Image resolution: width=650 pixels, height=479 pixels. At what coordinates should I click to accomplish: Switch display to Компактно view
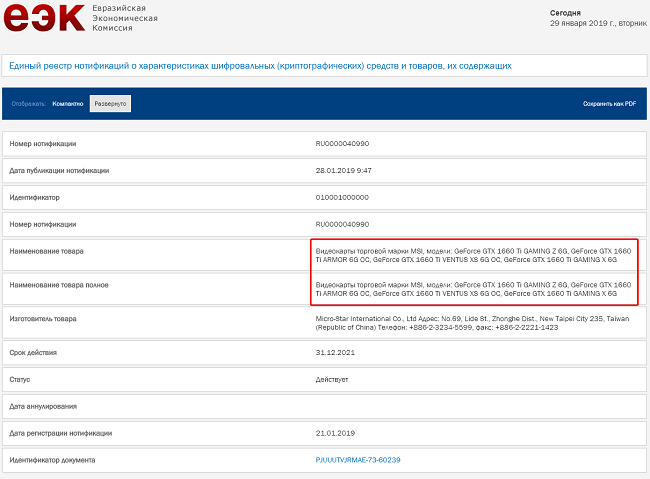(x=68, y=104)
